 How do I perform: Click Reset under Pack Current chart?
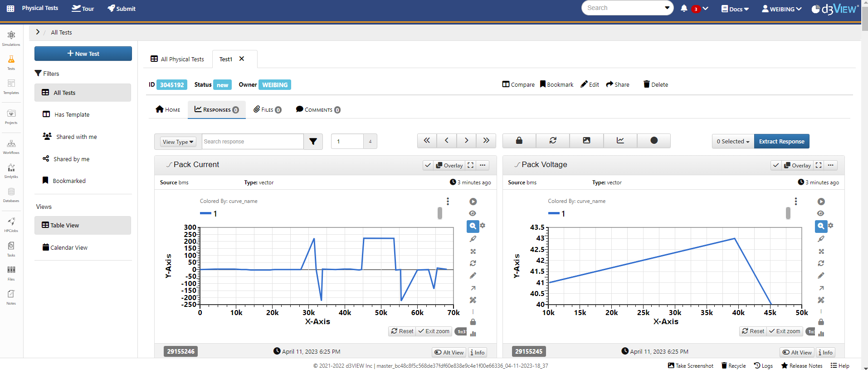point(402,331)
